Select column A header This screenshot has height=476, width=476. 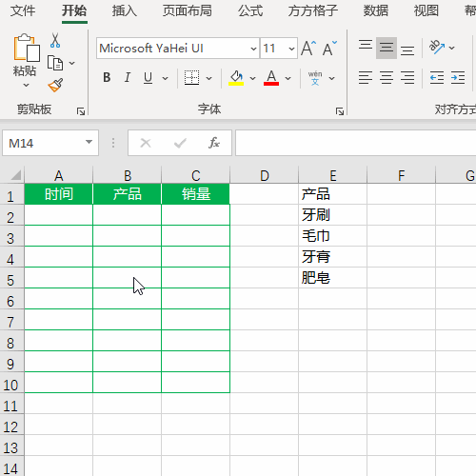59,175
